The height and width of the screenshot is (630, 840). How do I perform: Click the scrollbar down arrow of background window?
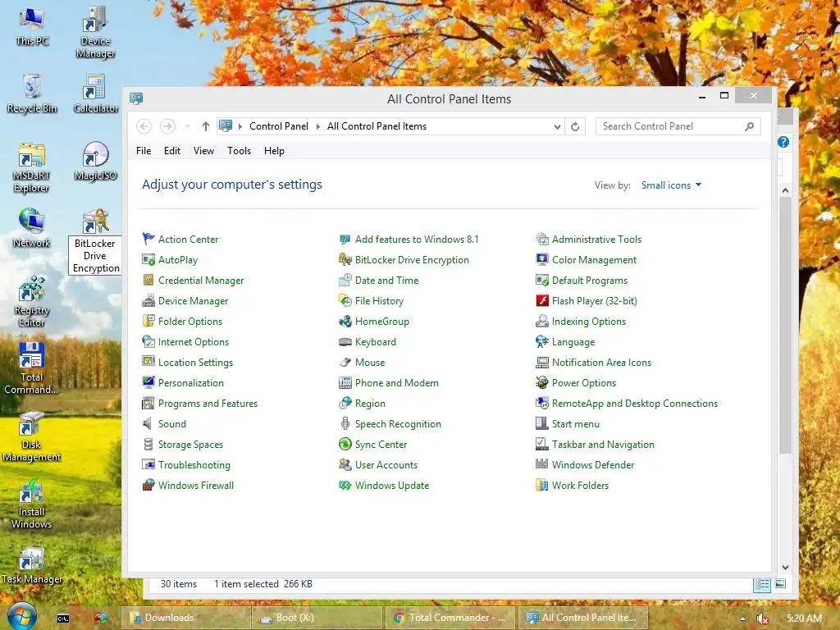tap(785, 568)
